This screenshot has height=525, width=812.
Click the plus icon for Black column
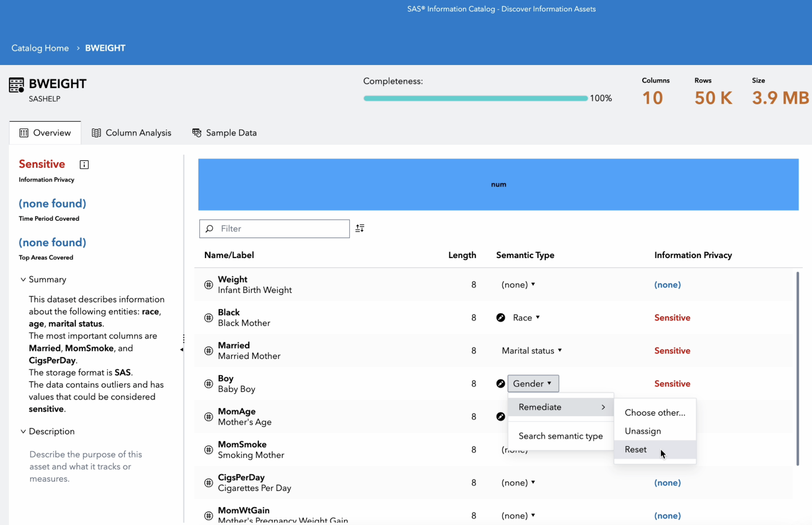click(x=209, y=318)
